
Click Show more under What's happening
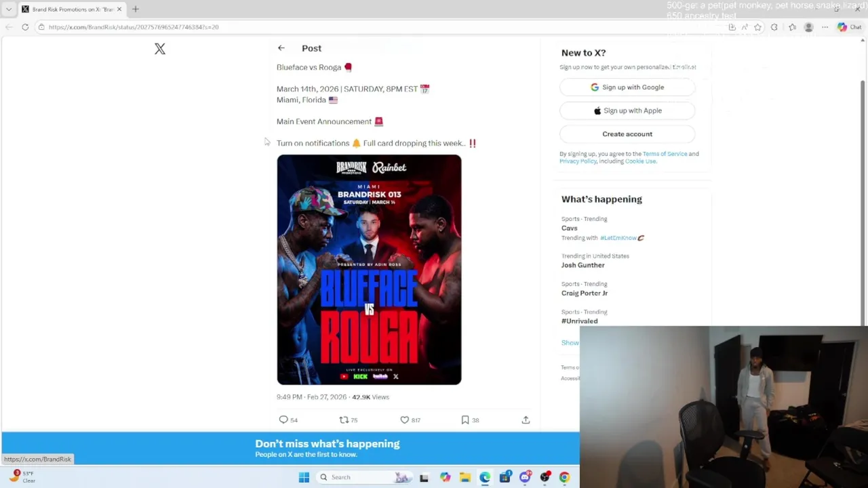[x=570, y=343]
